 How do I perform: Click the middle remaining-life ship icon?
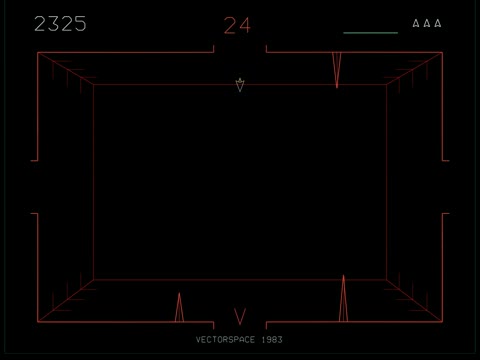[x=427, y=23]
